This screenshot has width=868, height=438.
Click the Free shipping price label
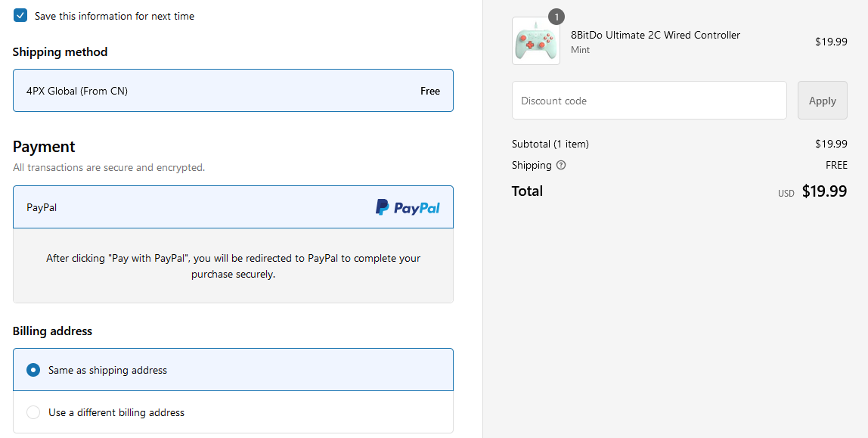coord(430,91)
